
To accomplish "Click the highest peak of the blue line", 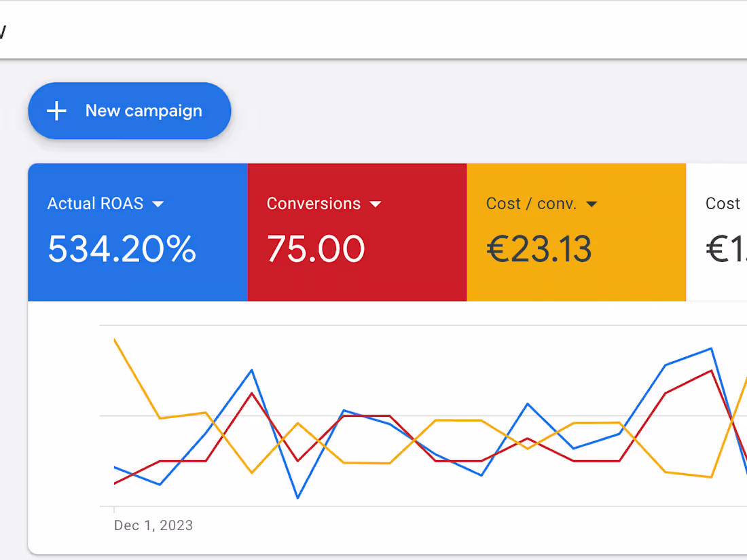I will coord(710,348).
